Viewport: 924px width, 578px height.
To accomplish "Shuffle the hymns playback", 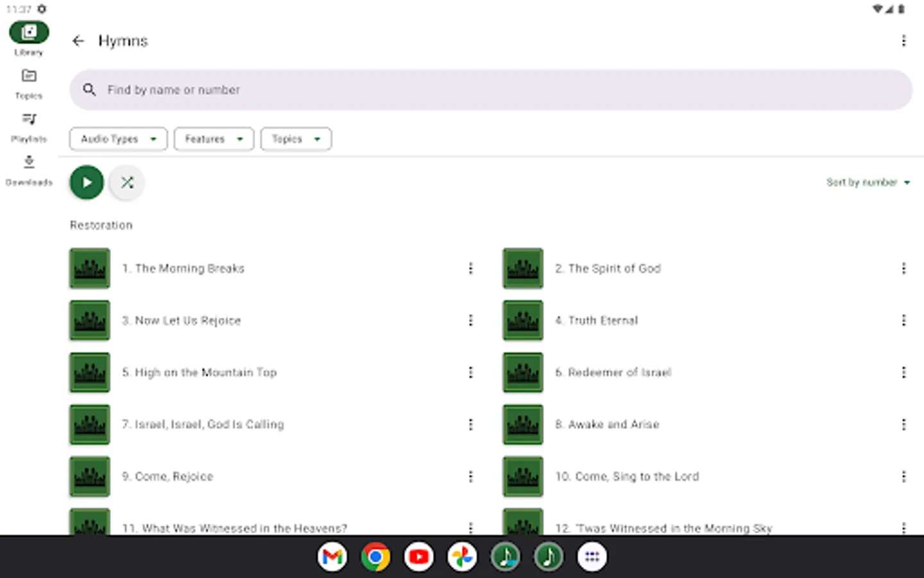I will (x=126, y=182).
